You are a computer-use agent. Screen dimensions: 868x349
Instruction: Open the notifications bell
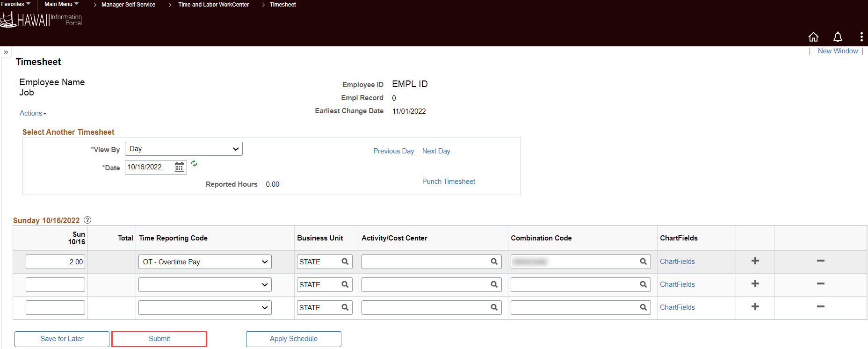pos(838,37)
